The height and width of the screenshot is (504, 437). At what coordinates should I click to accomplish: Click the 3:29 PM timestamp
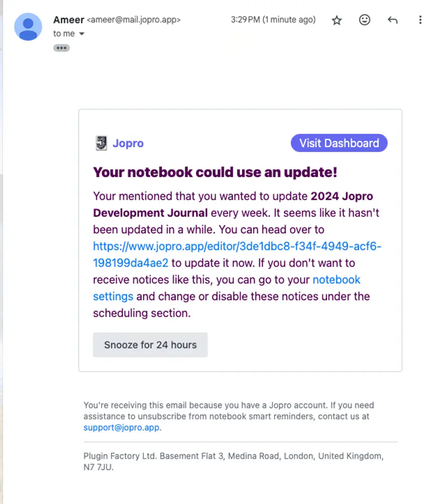[x=273, y=20]
